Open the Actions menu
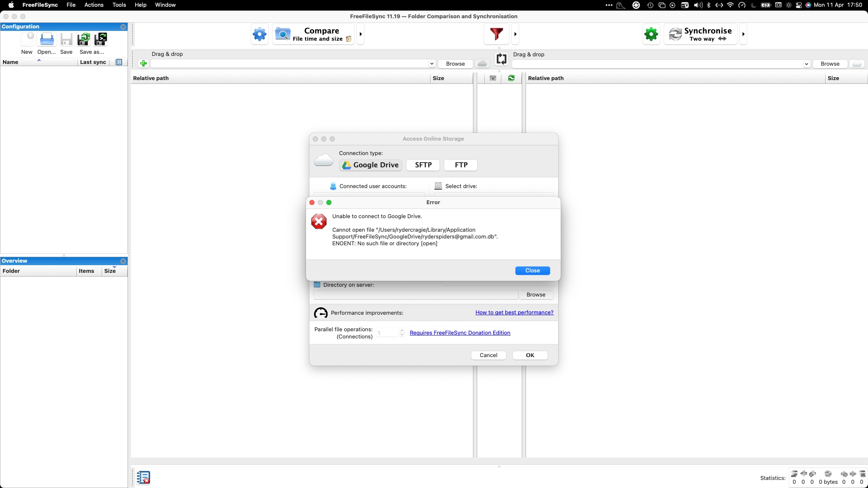Screen dimensions: 868x488 click(94, 5)
